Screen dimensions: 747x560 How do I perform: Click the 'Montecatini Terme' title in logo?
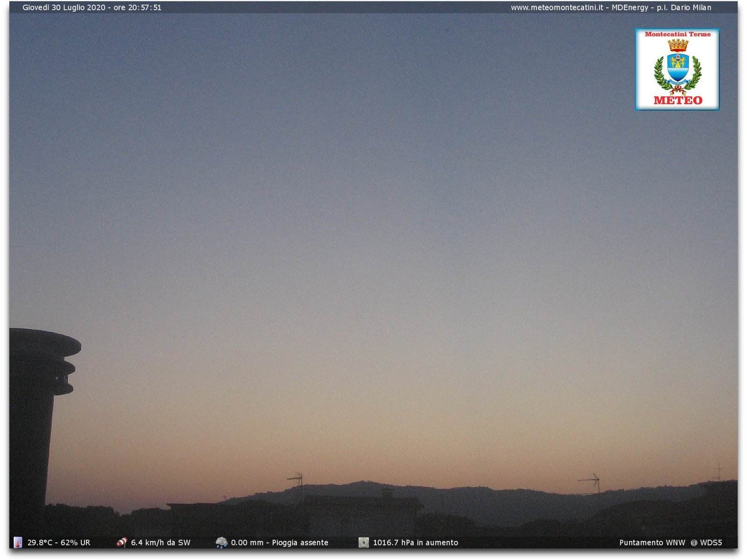point(678,34)
